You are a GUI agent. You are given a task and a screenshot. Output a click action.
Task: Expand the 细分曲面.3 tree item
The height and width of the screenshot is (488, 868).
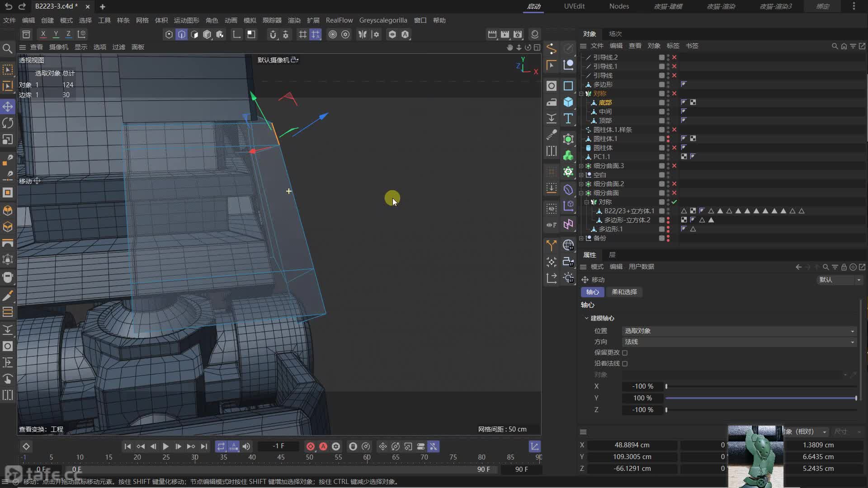(581, 166)
